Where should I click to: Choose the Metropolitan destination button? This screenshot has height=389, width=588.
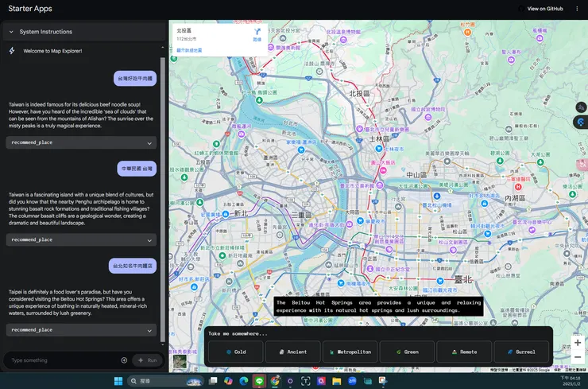point(350,352)
